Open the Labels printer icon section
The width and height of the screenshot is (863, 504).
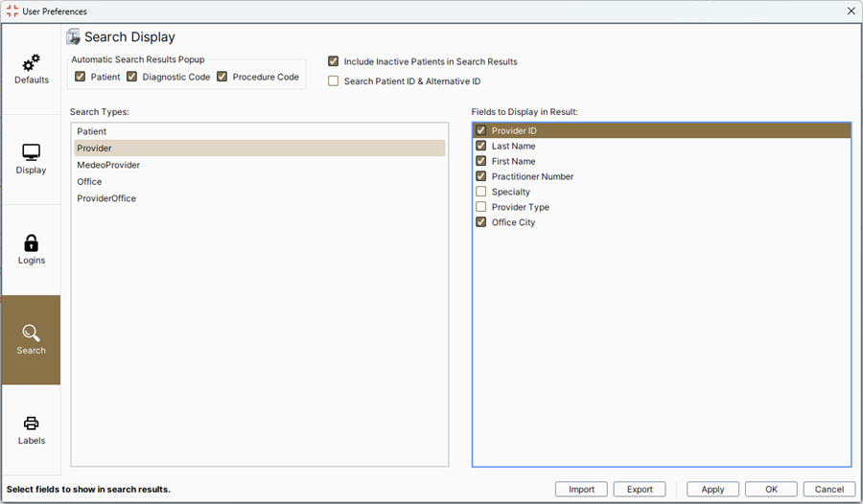click(x=31, y=424)
